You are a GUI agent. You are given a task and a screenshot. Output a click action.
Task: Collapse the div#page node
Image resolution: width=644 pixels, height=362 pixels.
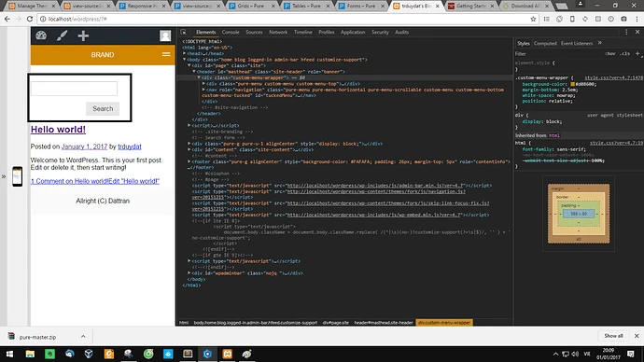pos(189,65)
